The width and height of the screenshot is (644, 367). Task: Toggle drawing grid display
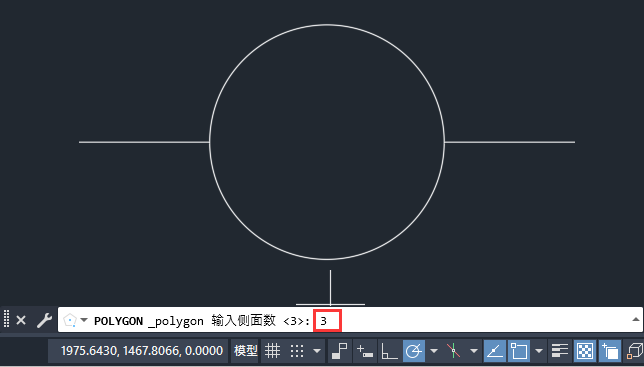pyautogui.click(x=272, y=351)
